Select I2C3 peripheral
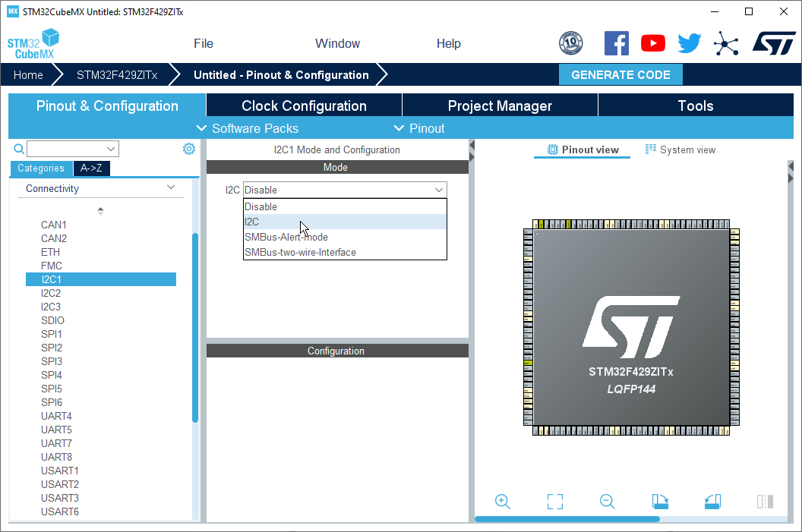 [51, 307]
